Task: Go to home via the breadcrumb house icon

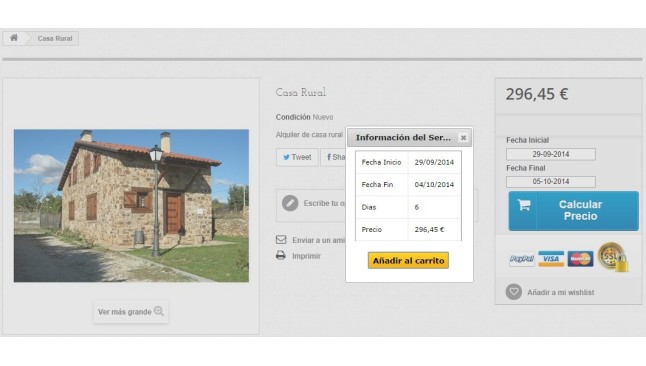Action: pyautogui.click(x=14, y=38)
